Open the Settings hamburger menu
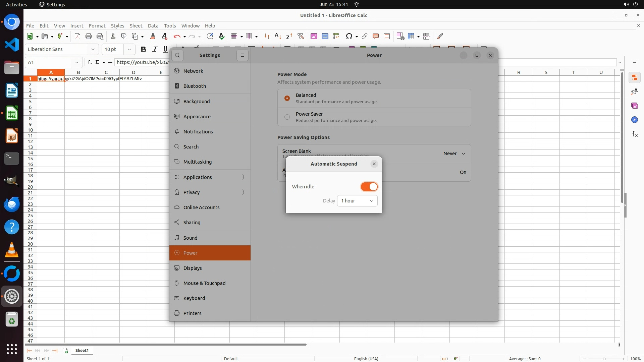644x362 pixels. pyautogui.click(x=242, y=55)
